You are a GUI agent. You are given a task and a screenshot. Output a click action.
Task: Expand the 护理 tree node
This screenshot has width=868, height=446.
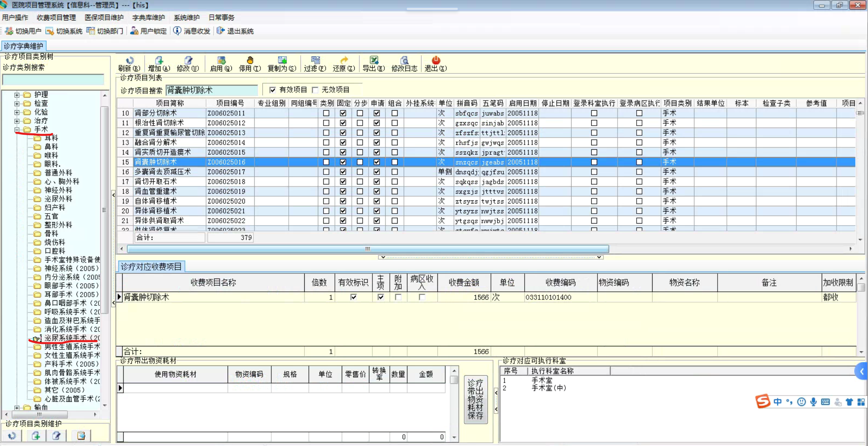(17, 95)
